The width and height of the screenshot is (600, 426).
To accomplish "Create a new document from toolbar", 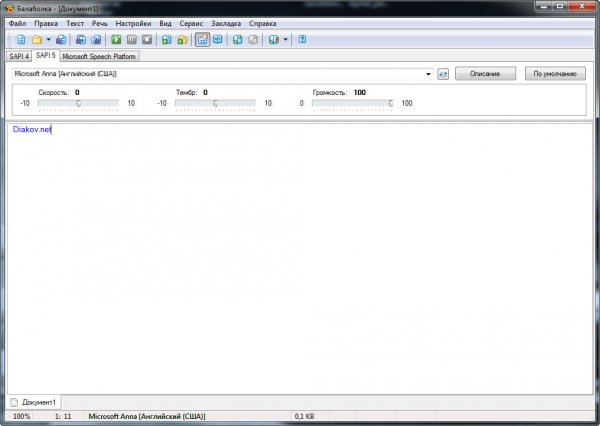I will (x=21, y=40).
